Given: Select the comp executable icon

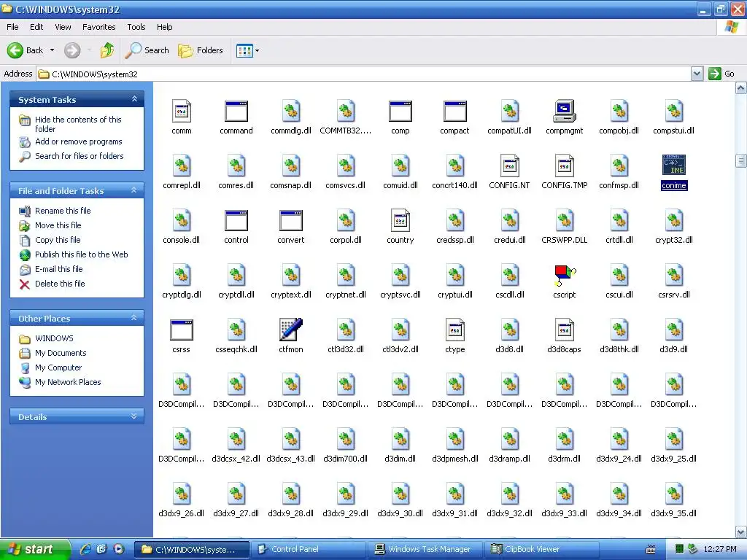Looking at the screenshot, I should 400,111.
